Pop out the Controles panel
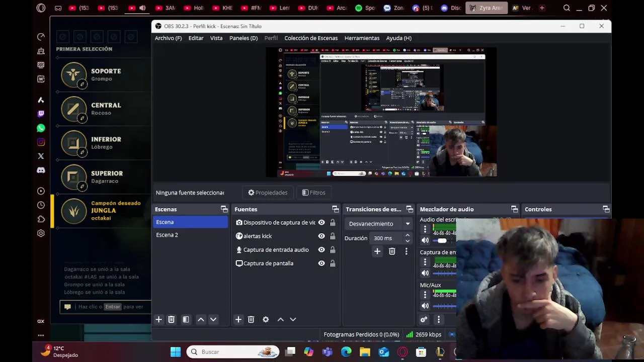 tap(606, 209)
